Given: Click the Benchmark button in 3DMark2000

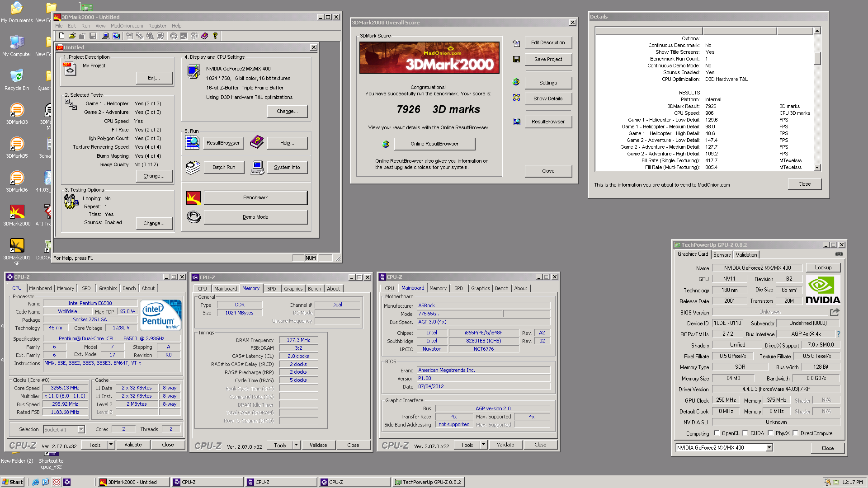Looking at the screenshot, I should tap(255, 197).
